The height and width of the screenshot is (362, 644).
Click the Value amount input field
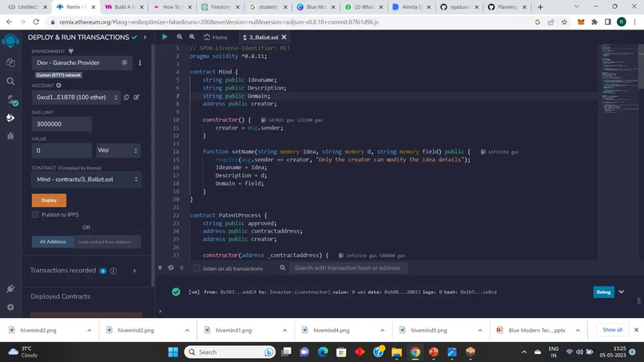pyautogui.click(x=62, y=150)
